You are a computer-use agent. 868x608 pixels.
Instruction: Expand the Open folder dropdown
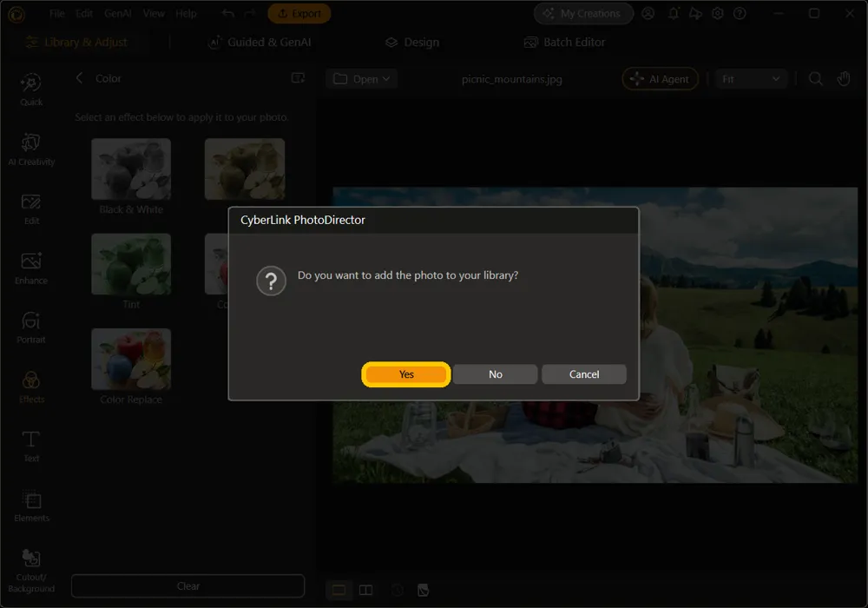coord(361,79)
